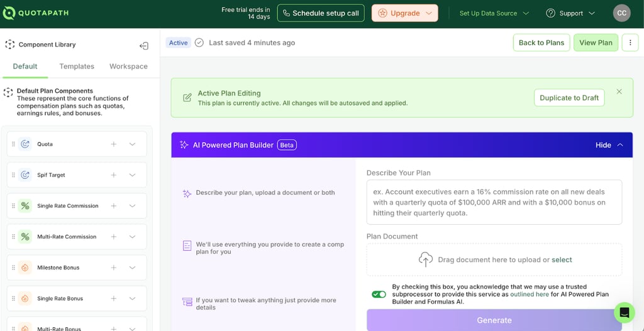
Task: Expand the Multi-Rate Commission details
Action: 132,237
